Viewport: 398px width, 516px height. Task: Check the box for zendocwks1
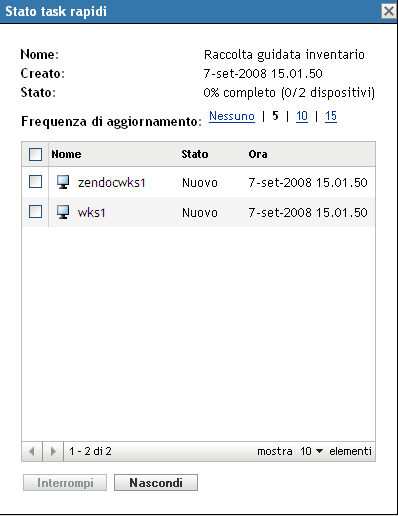[35, 182]
